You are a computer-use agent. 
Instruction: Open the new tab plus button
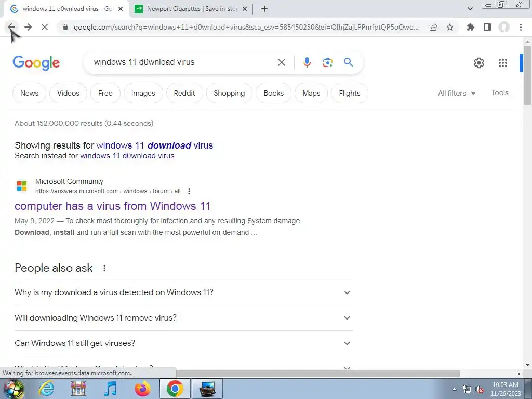[264, 9]
